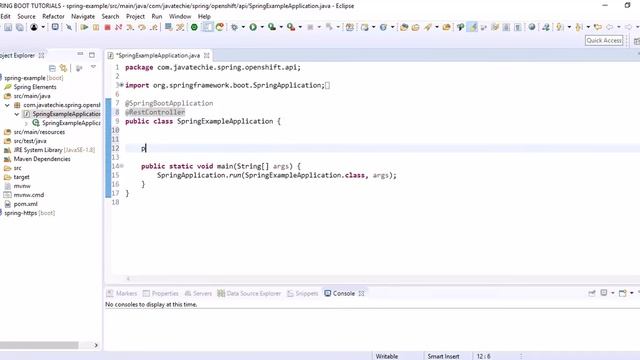Click the green Run icon

tap(253, 27)
